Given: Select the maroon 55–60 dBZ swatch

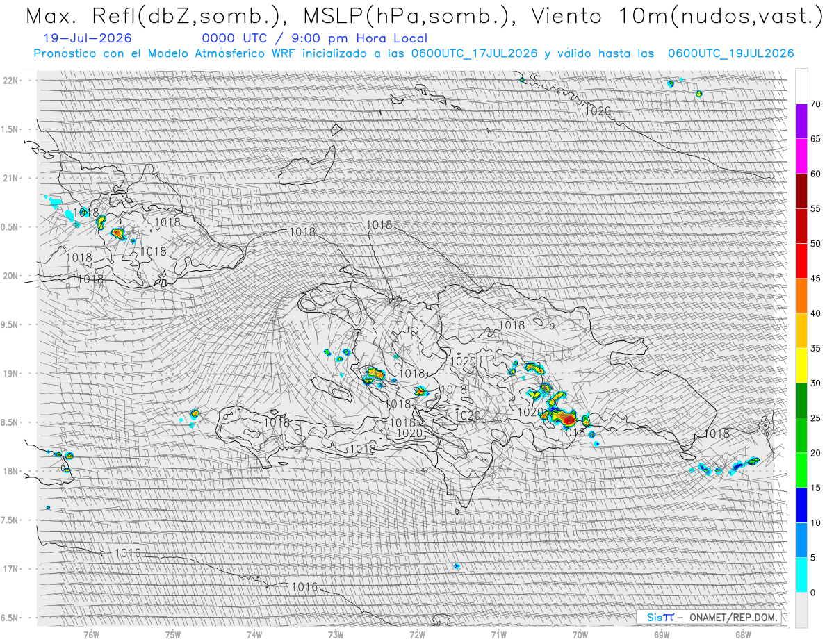Looking at the screenshot, I should point(801,191).
